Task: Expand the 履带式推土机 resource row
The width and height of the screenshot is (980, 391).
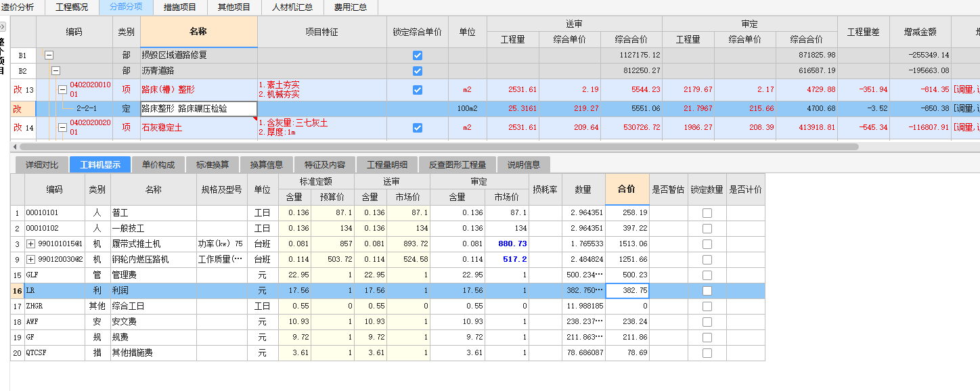Action: 31,244
